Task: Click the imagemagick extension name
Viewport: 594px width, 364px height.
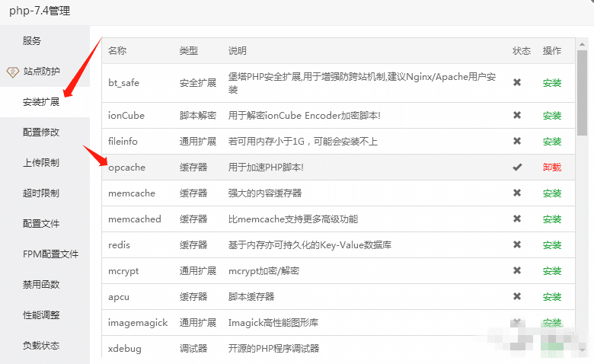Action: click(138, 323)
